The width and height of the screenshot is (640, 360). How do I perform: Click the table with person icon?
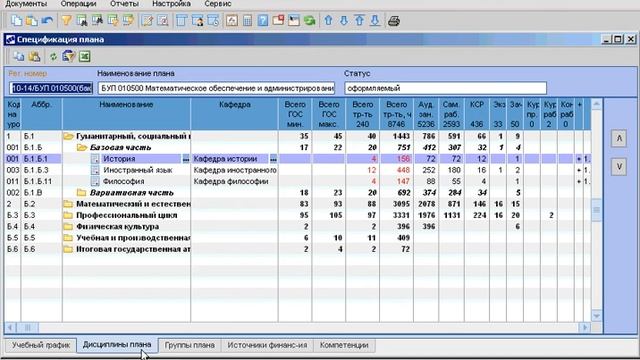coord(198,20)
